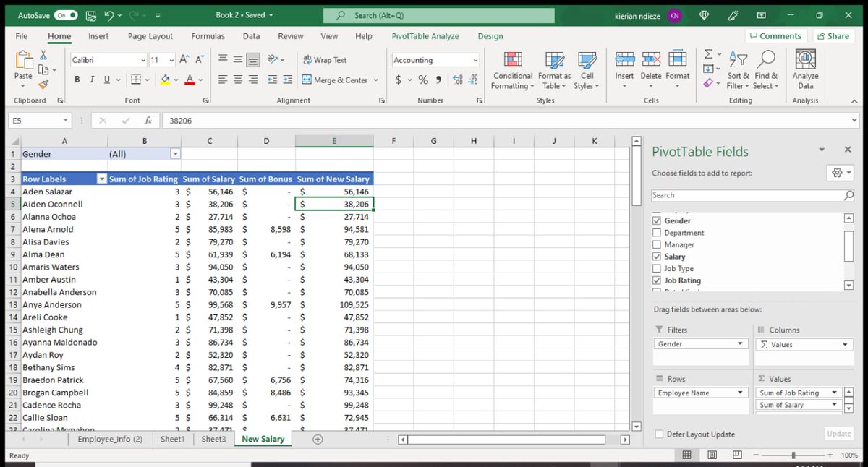Click the Page Layout view button
This screenshot has width=868, height=467.
712,455
